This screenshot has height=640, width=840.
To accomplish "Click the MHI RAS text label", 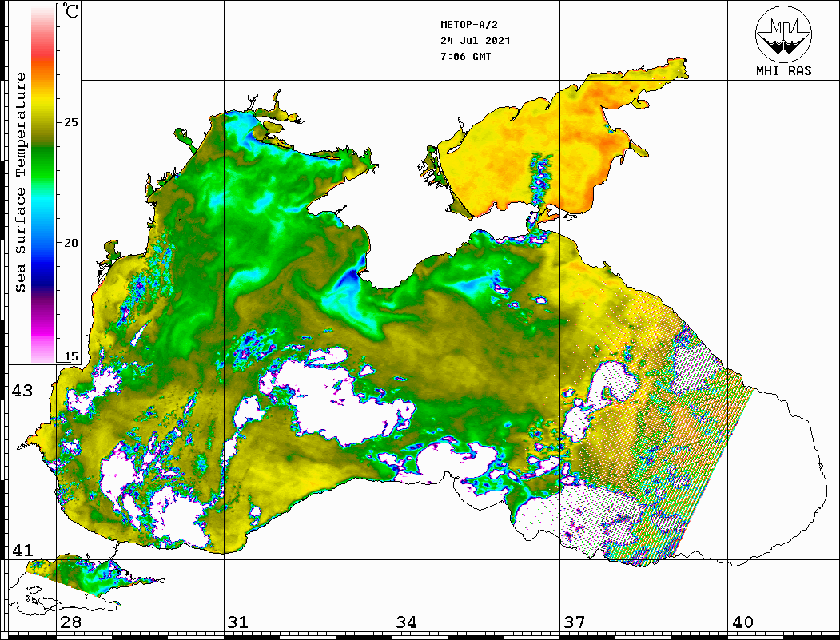I will pyautogui.click(x=784, y=70).
